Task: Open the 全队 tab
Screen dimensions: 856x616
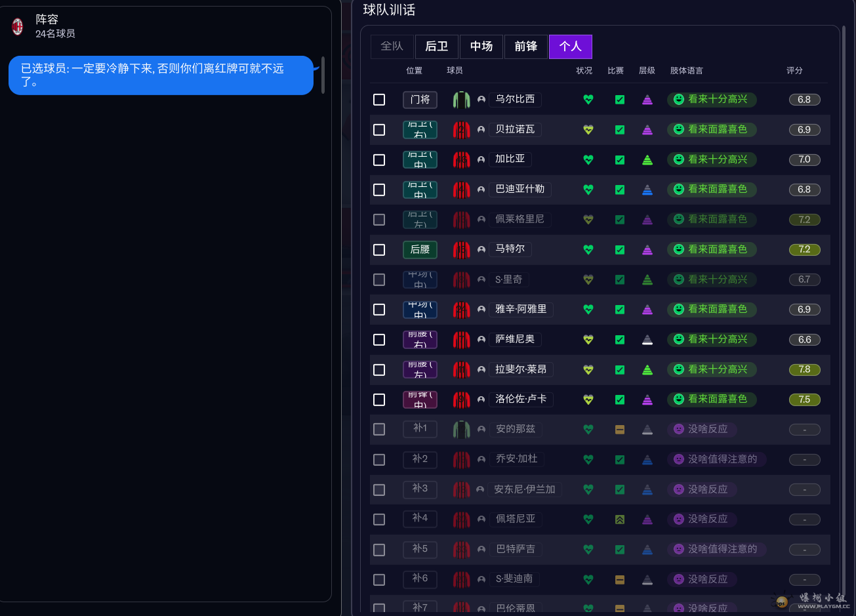Action: pos(392,47)
